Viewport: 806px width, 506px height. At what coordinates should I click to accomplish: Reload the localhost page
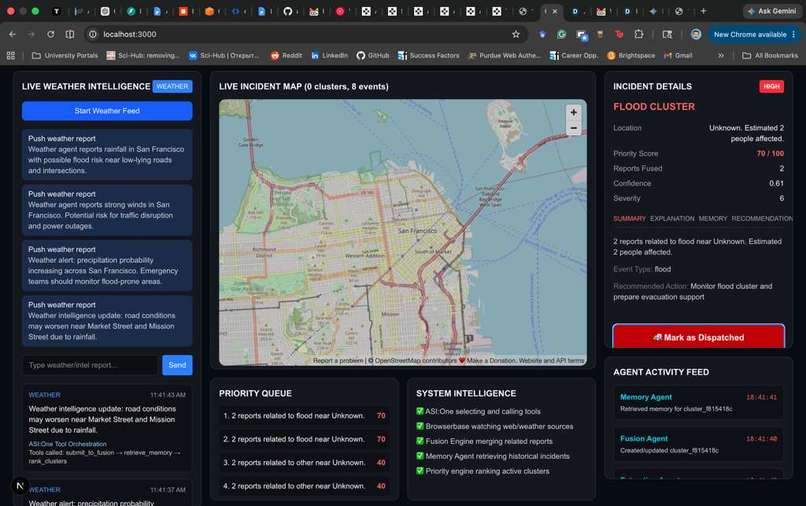(x=50, y=34)
